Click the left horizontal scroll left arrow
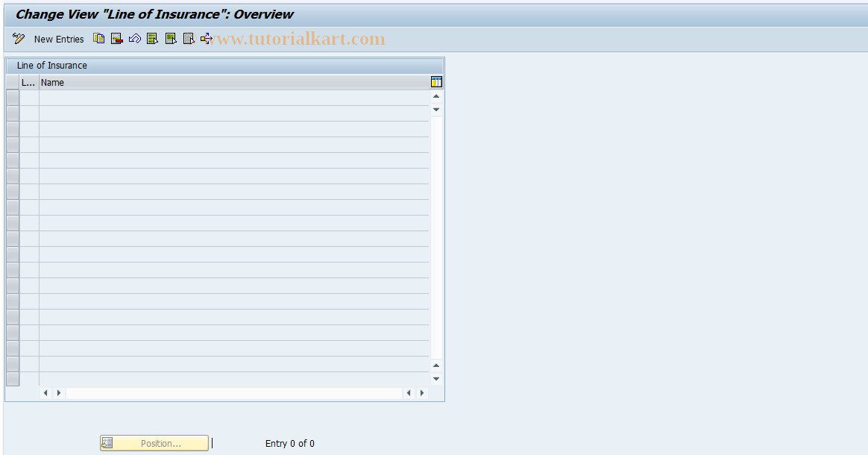868x455 pixels. (x=45, y=393)
